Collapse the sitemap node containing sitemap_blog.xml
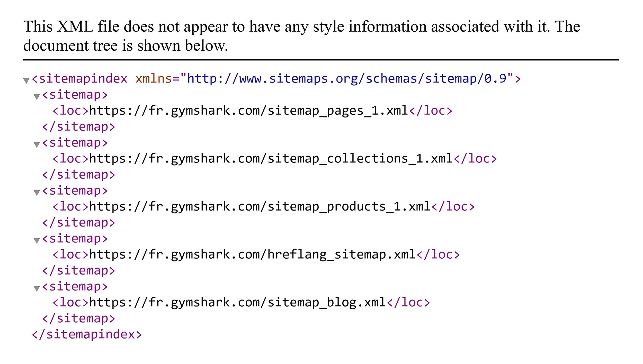 tap(37, 289)
